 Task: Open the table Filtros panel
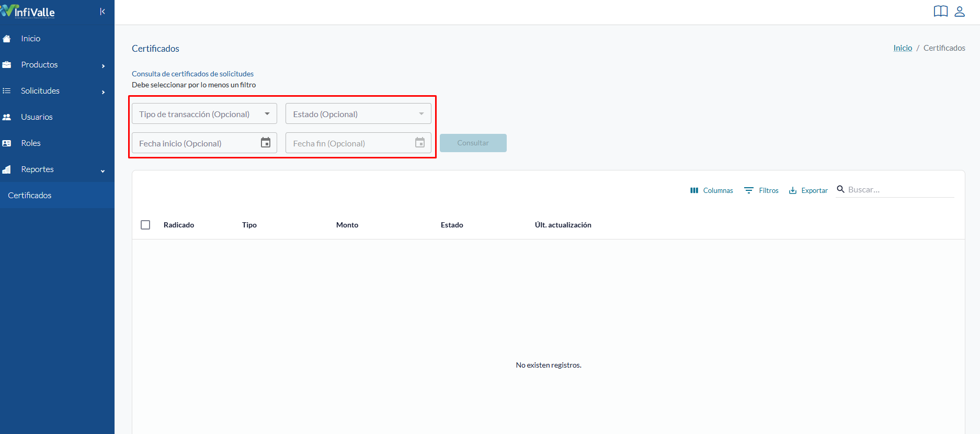[x=761, y=190]
